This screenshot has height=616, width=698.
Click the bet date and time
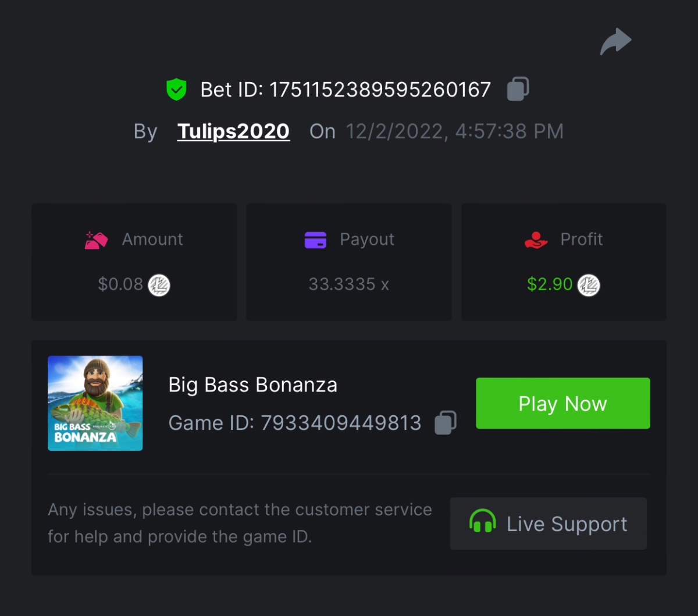pyautogui.click(x=454, y=131)
